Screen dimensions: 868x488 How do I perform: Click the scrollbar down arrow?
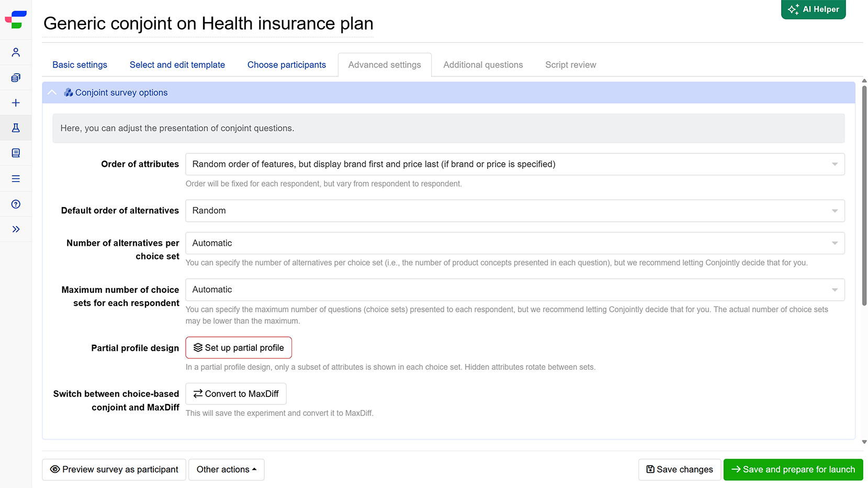click(x=864, y=442)
